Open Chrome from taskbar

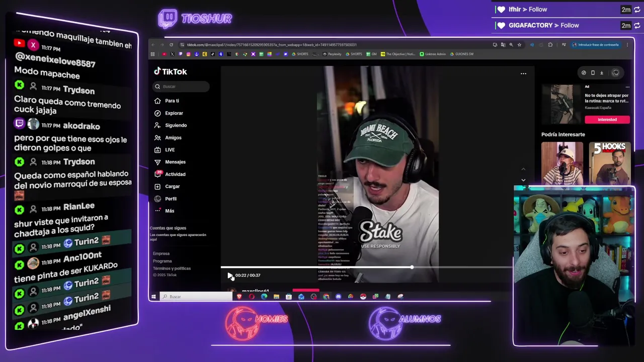(x=326, y=297)
